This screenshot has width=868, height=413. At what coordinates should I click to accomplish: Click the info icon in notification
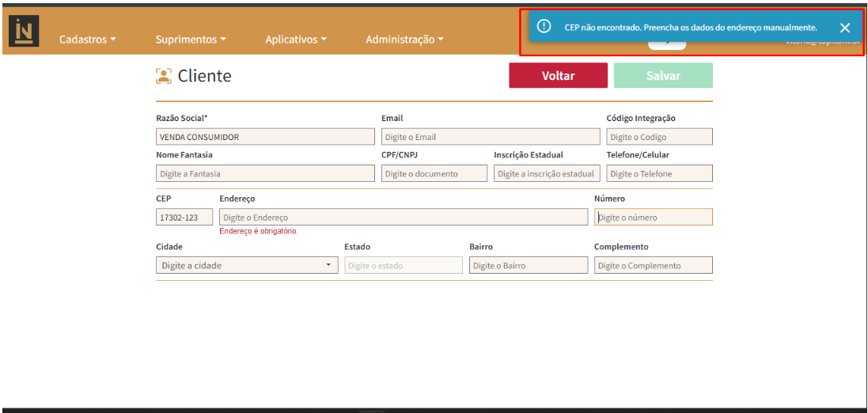pos(544,27)
